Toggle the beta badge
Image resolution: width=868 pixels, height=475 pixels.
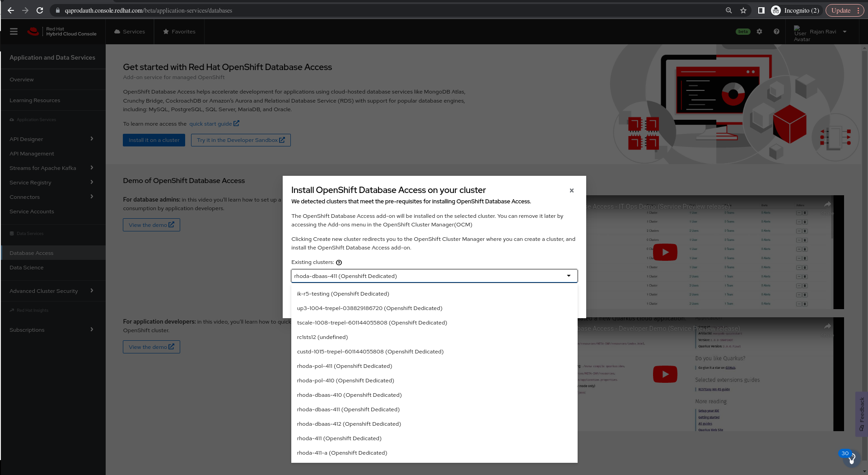[x=743, y=32]
